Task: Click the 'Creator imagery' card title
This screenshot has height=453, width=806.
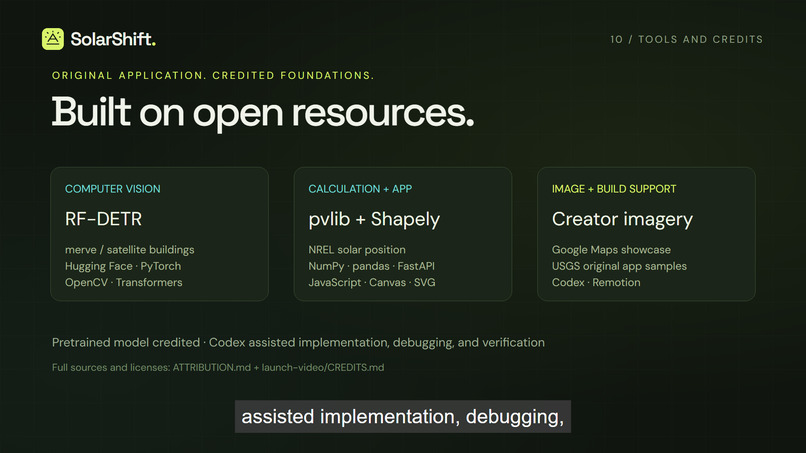Action: pyautogui.click(x=622, y=220)
